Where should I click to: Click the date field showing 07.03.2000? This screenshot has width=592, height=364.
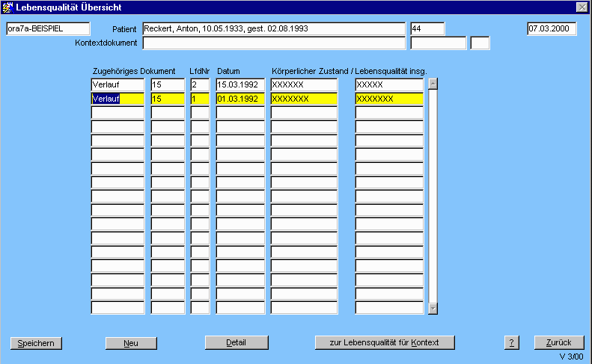(552, 29)
